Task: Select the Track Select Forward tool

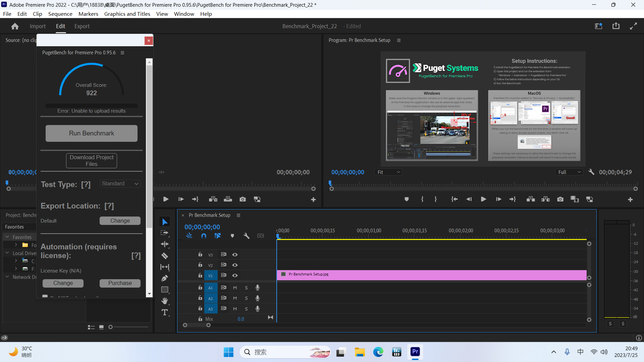Action: 165,233
